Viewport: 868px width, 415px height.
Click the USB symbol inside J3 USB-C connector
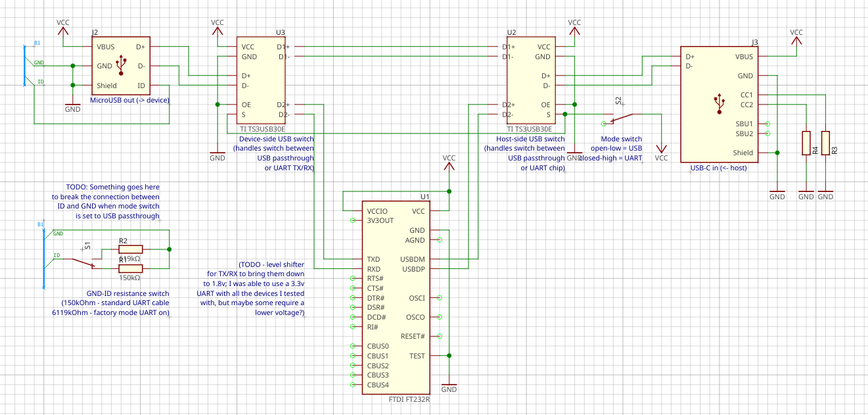(720, 103)
